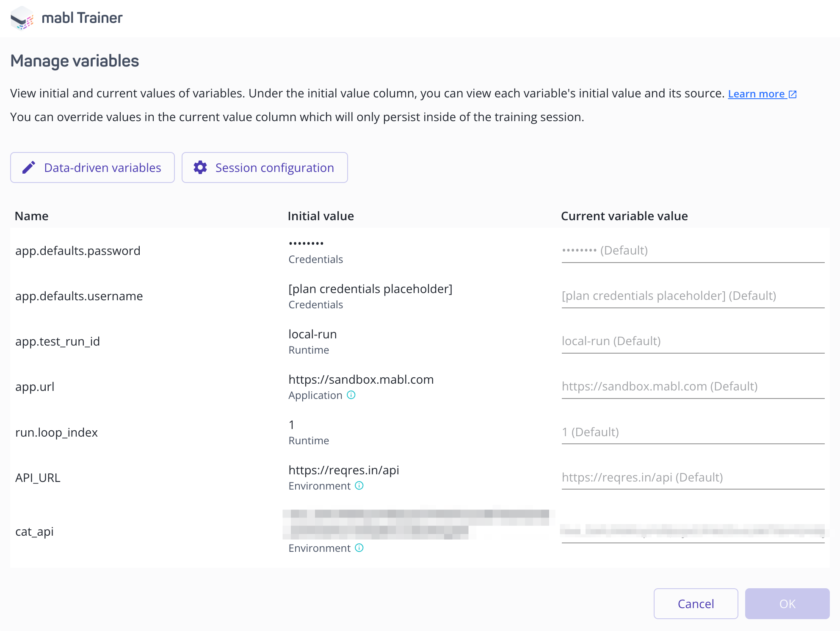Image resolution: width=840 pixels, height=631 pixels.
Task: Edit current value for app.defaults.password
Action: coord(693,251)
